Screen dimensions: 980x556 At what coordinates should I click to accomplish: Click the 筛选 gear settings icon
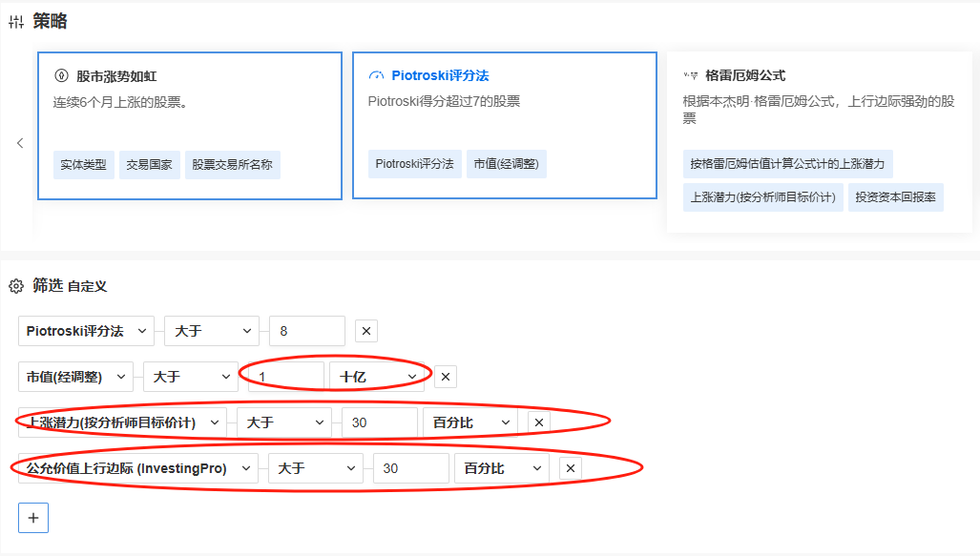[x=15, y=286]
